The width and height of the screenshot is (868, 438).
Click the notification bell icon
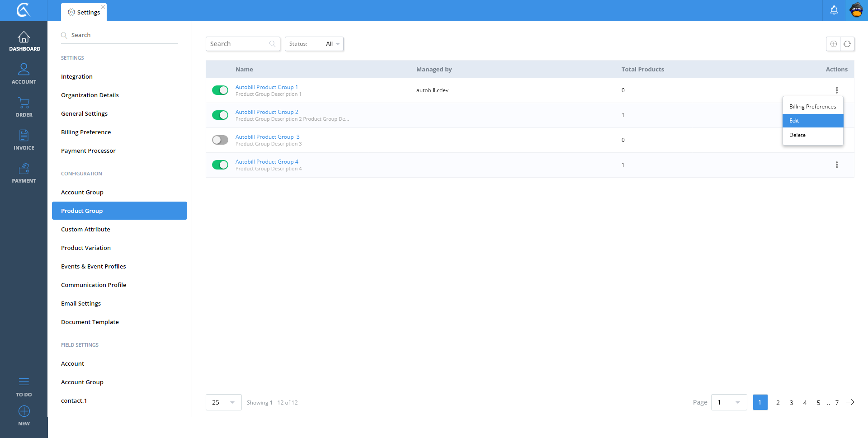pyautogui.click(x=834, y=10)
